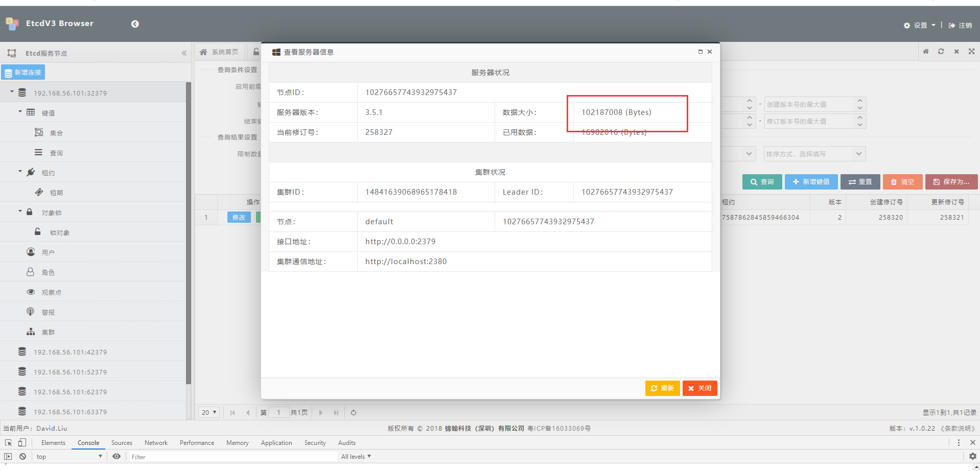Click the tab-bar close-tab icon

(x=956, y=52)
